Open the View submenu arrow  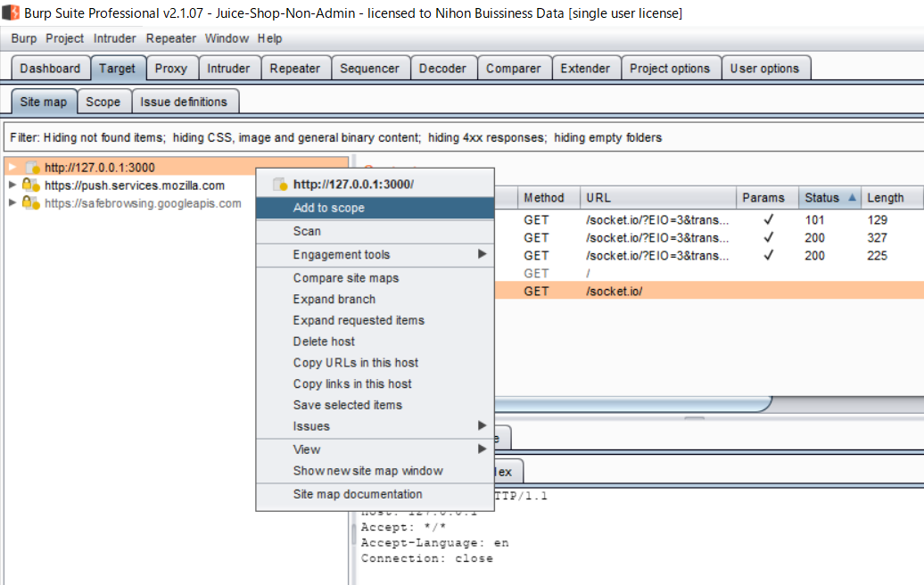pos(482,449)
